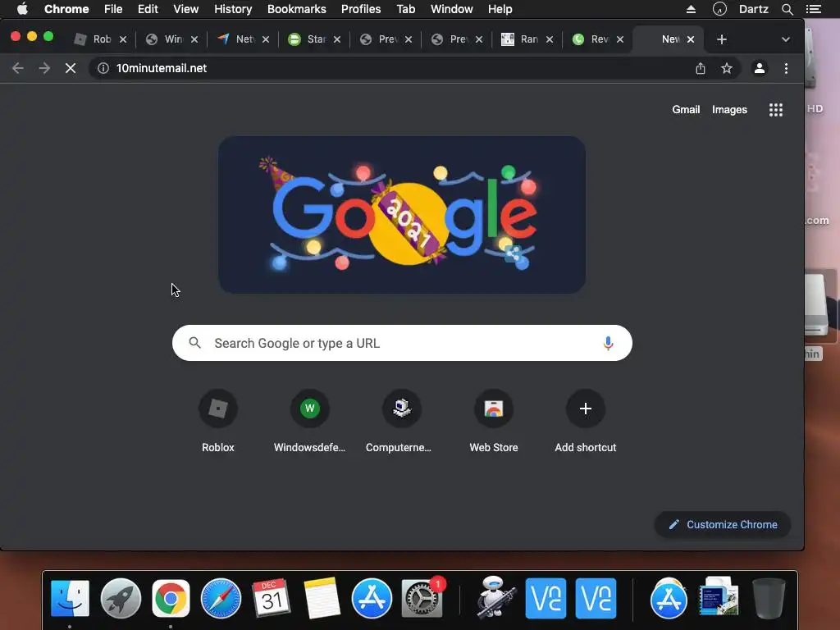Screen dimensions: 840x630
Task: Click the Dartz user name in menu bar
Action: point(753,9)
